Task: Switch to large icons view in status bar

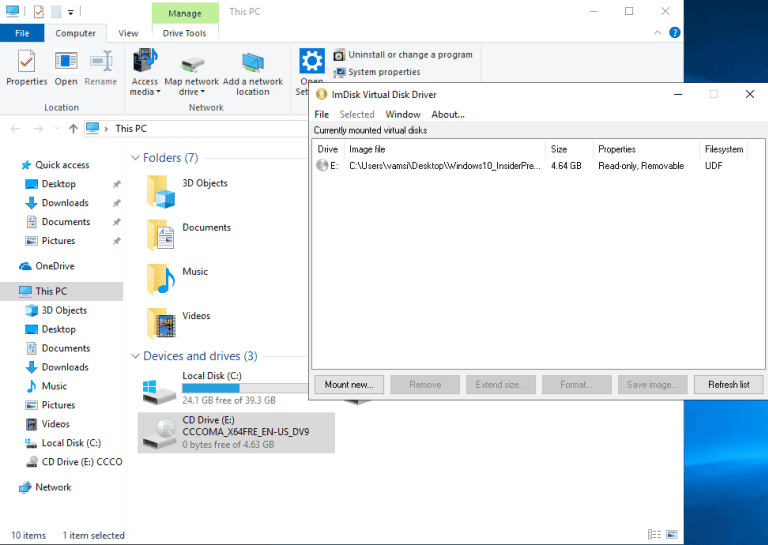Action: (x=672, y=535)
